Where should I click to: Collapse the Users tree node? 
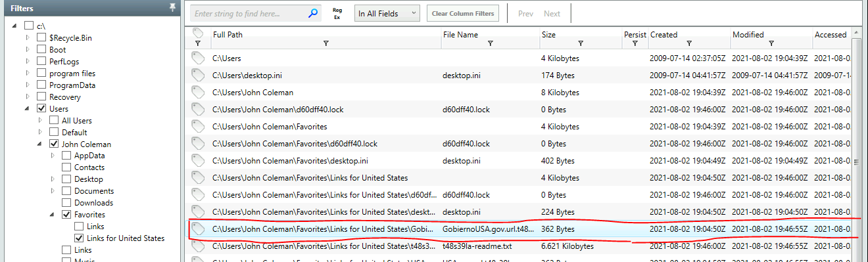point(28,109)
